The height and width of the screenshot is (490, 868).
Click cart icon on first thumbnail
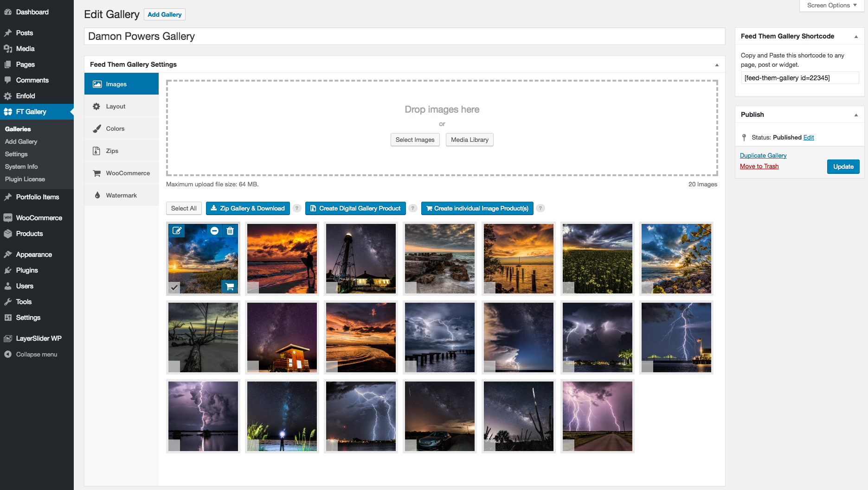click(x=230, y=287)
